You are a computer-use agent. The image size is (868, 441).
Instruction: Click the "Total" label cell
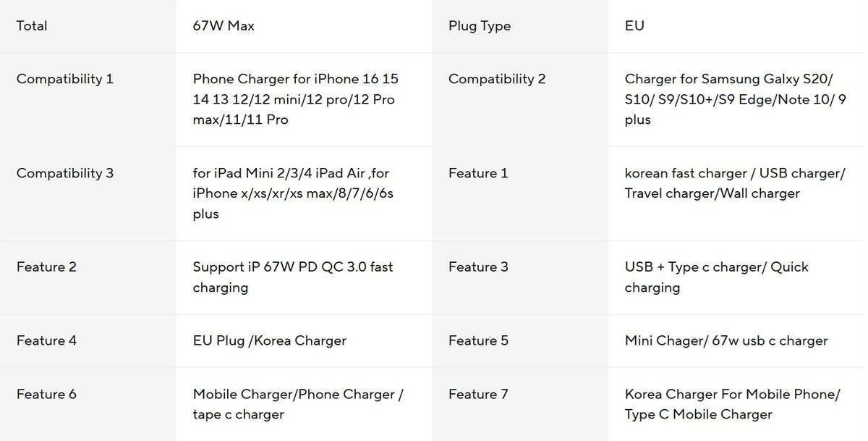pyautogui.click(x=32, y=26)
